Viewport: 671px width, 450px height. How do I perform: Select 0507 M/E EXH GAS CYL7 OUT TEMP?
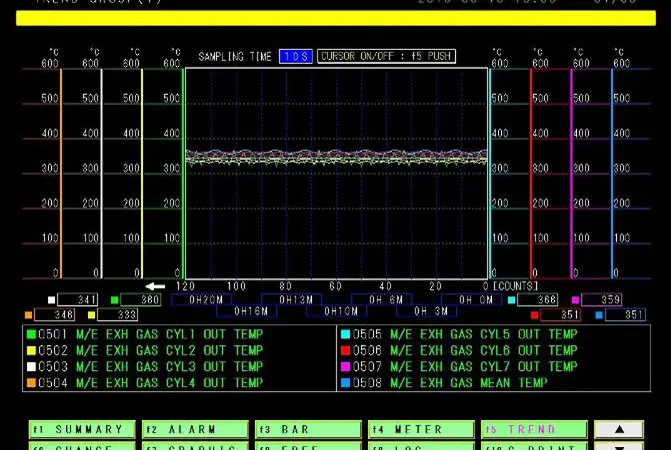[x=465, y=367]
